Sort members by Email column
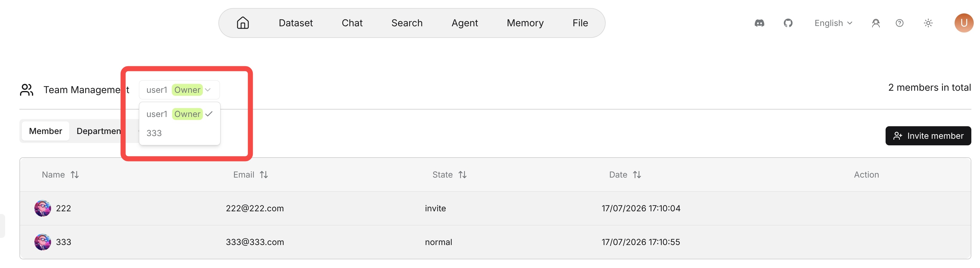The image size is (980, 268). [x=264, y=175]
